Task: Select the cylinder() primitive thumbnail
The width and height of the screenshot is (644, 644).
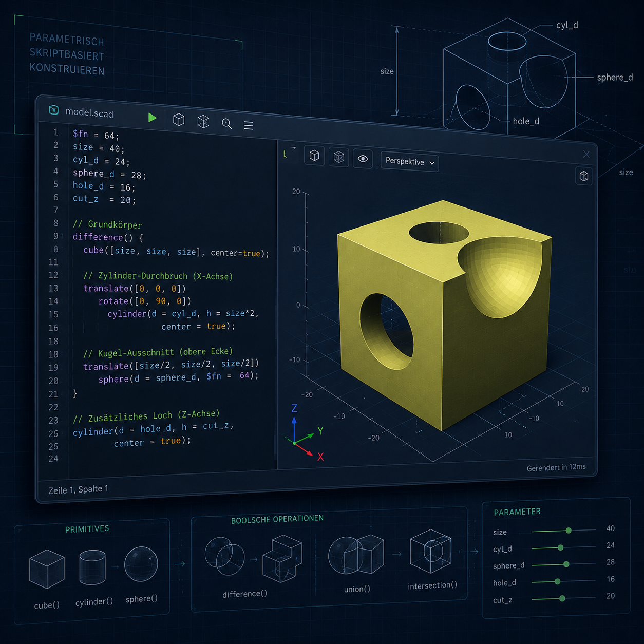Action: 92,567
